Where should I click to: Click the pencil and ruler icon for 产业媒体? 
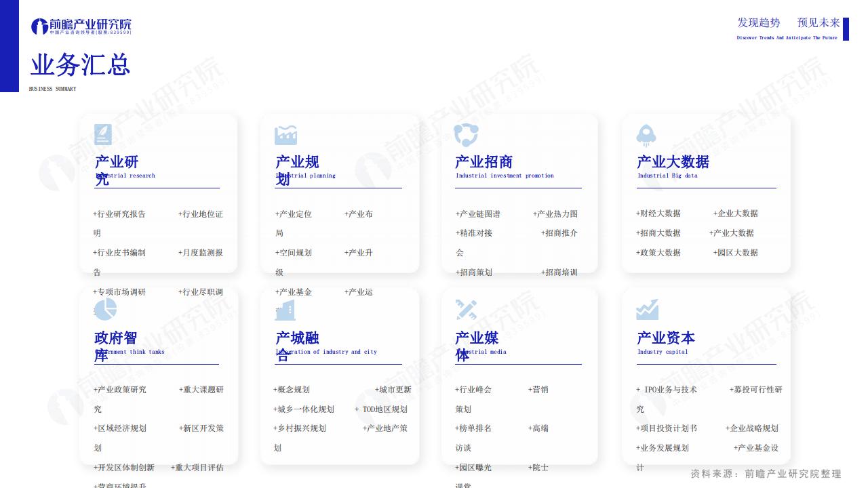pos(466,310)
